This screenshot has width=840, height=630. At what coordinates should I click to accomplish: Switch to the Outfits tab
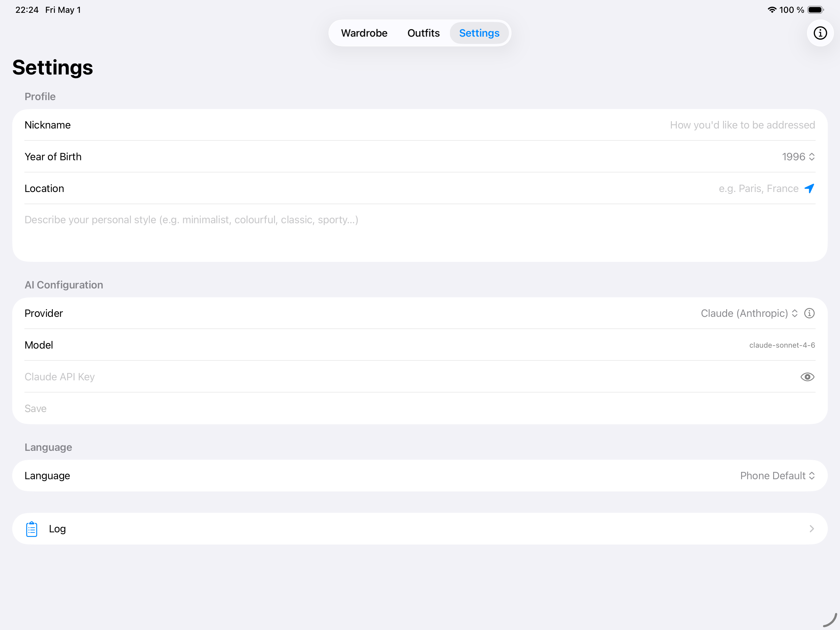[x=423, y=33]
